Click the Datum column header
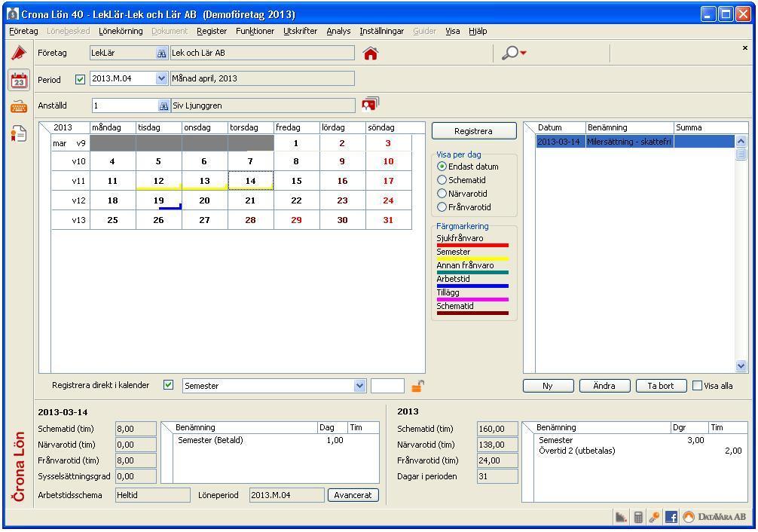The image size is (758, 532). 561,127
